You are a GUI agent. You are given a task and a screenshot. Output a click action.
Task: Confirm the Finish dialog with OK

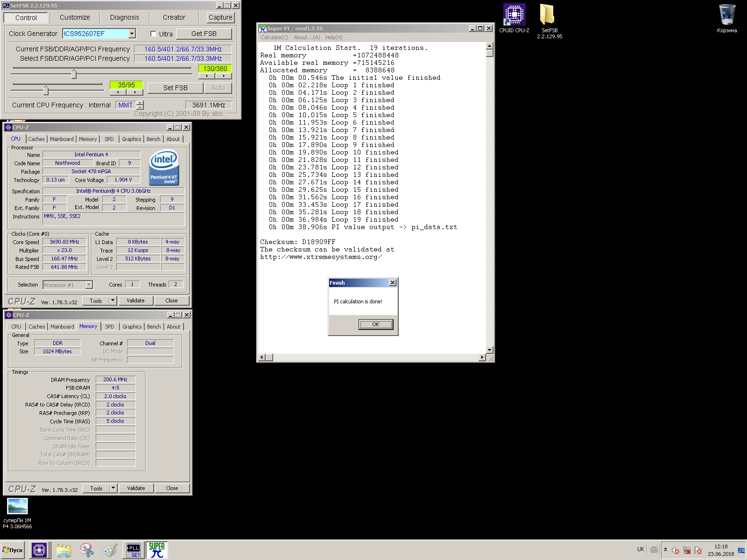(x=376, y=324)
